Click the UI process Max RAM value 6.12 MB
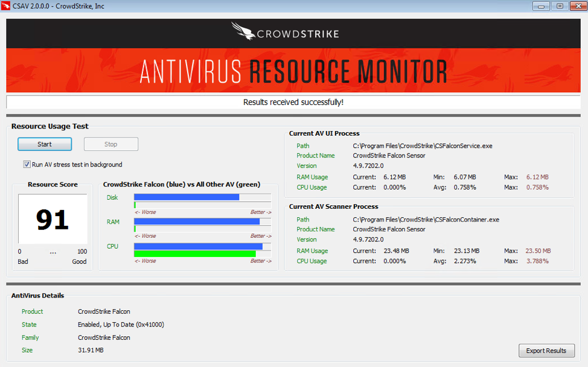588x367 pixels. (537, 177)
